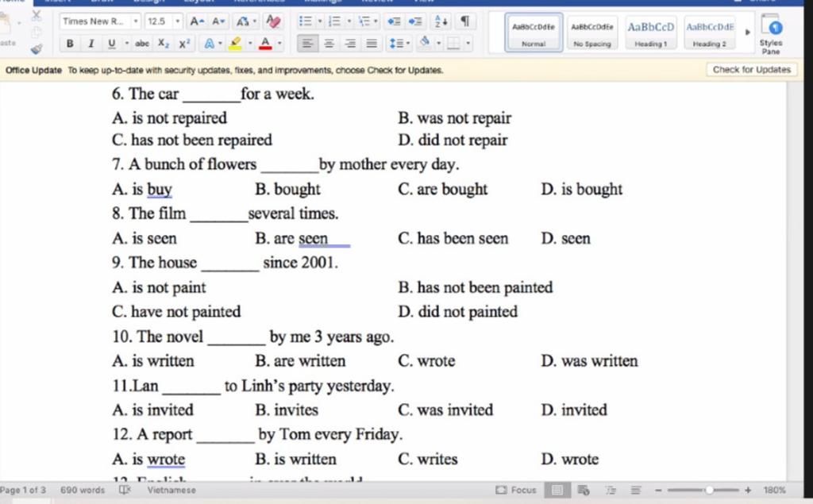Click the borders icon
Image resolution: width=813 pixels, height=504 pixels.
453,44
